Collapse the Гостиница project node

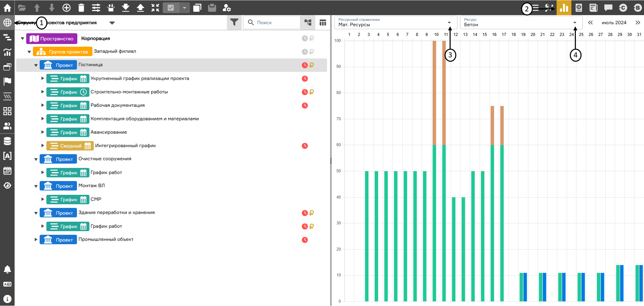(36, 65)
